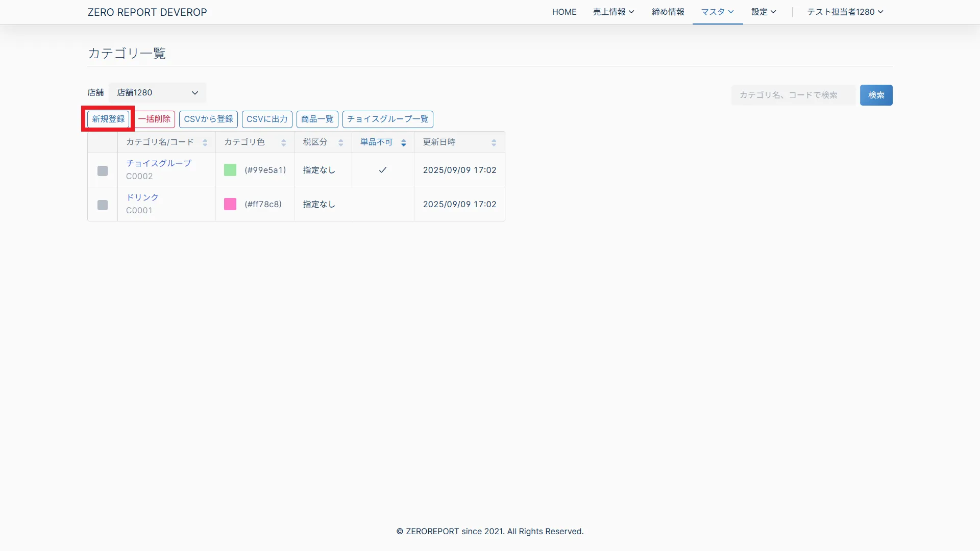Click the pink #ff78c8 color swatch

tap(230, 204)
